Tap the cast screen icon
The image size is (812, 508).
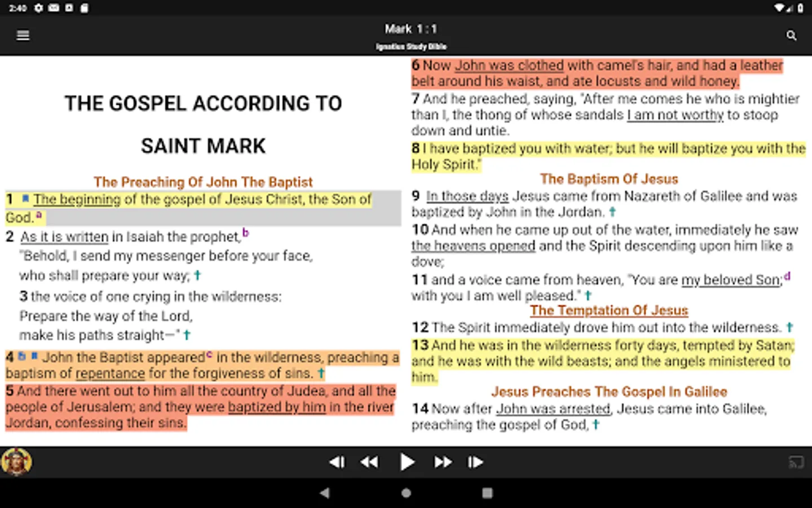click(796, 463)
